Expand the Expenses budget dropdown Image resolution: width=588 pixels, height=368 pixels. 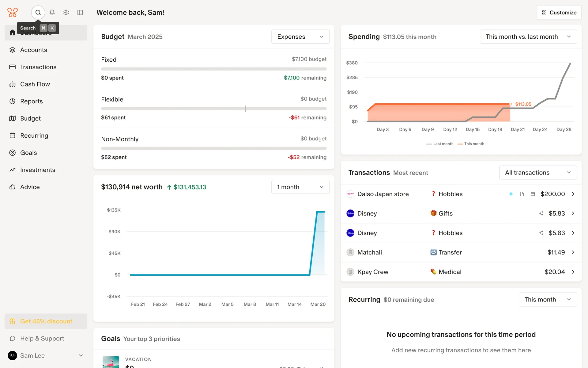(300, 37)
